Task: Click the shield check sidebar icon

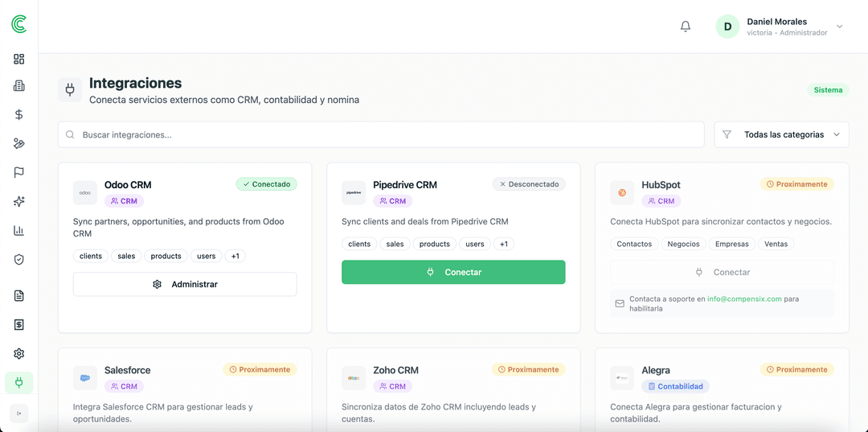Action: 19,259
